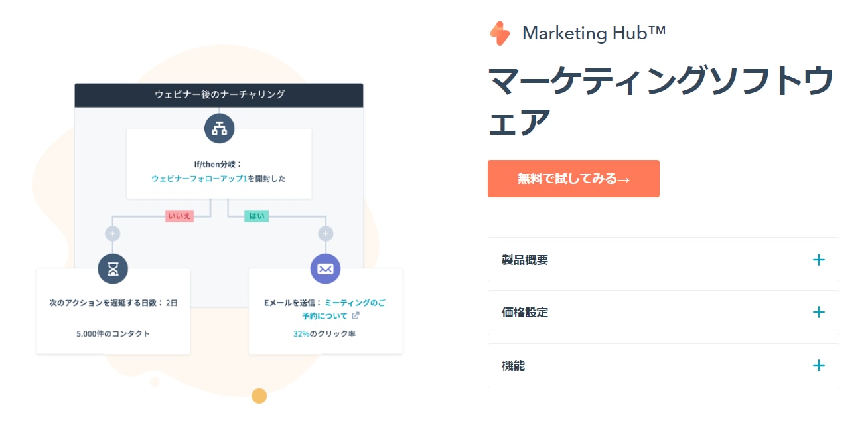Open the ウェビナーフォローアップ1 link
Viewport: 868px width, 425px height.
pyautogui.click(x=200, y=178)
